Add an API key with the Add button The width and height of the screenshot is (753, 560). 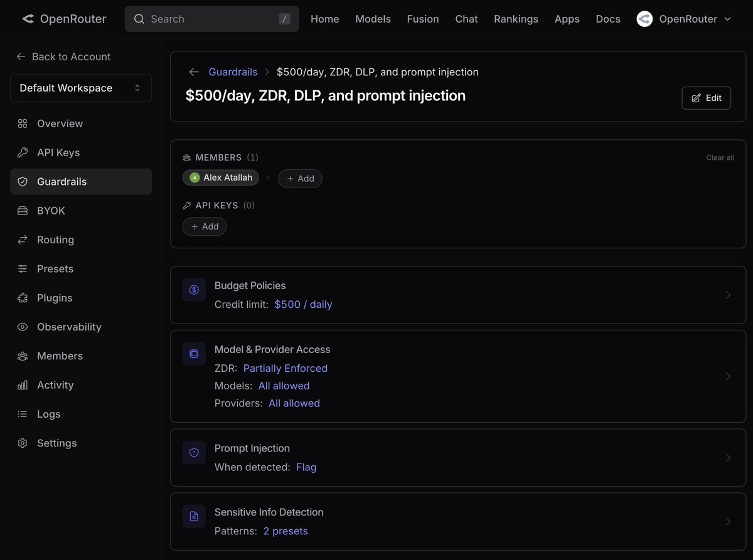click(205, 226)
